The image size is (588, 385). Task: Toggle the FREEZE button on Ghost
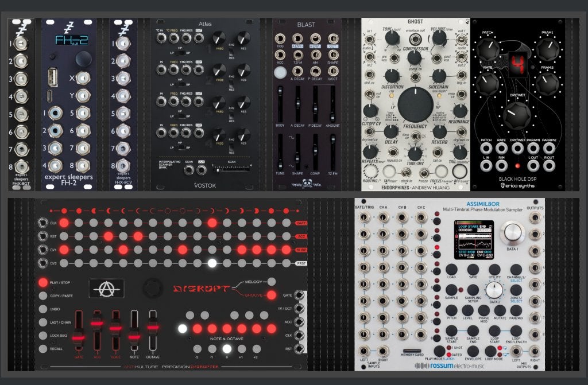pyautogui.click(x=442, y=172)
